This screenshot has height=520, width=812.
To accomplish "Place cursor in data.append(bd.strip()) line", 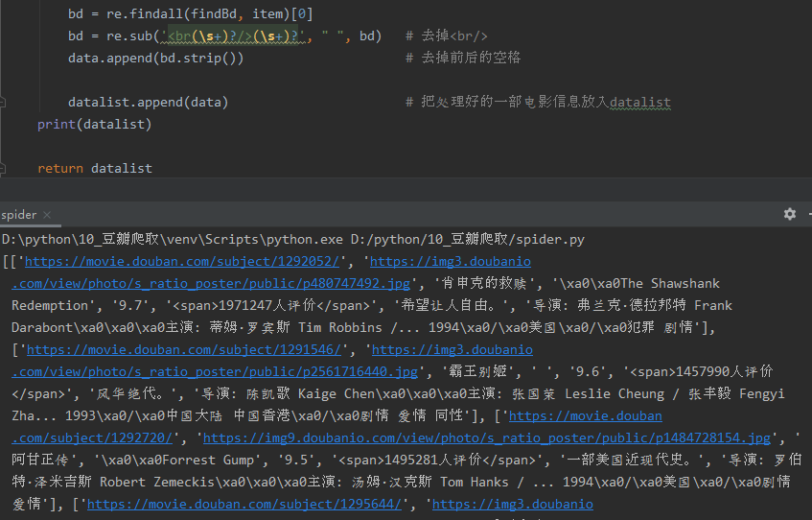I will (155, 58).
